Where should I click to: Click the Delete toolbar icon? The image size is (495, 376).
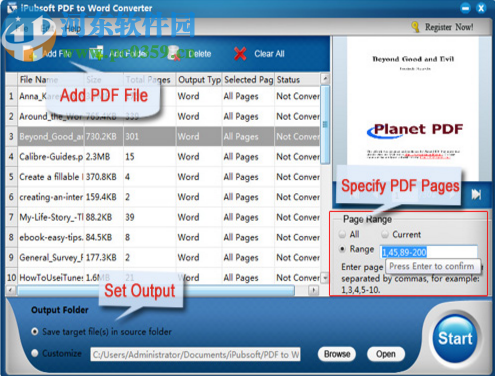pyautogui.click(x=173, y=54)
